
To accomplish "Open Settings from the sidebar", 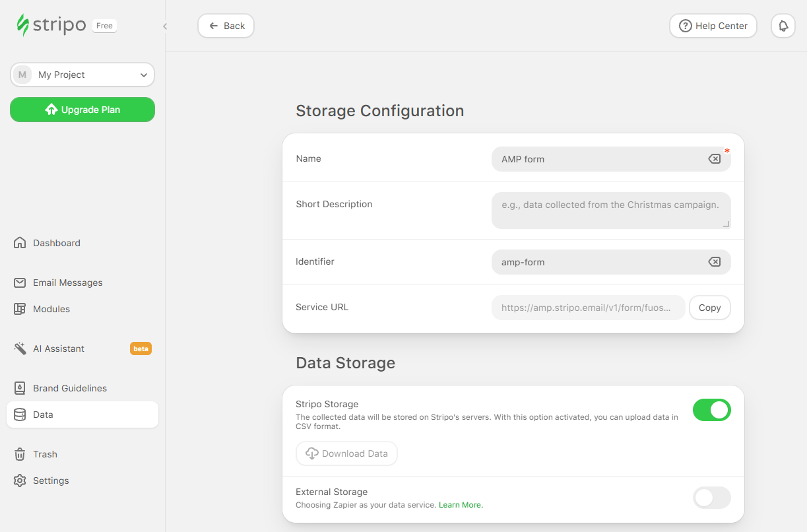I will 82,481.
